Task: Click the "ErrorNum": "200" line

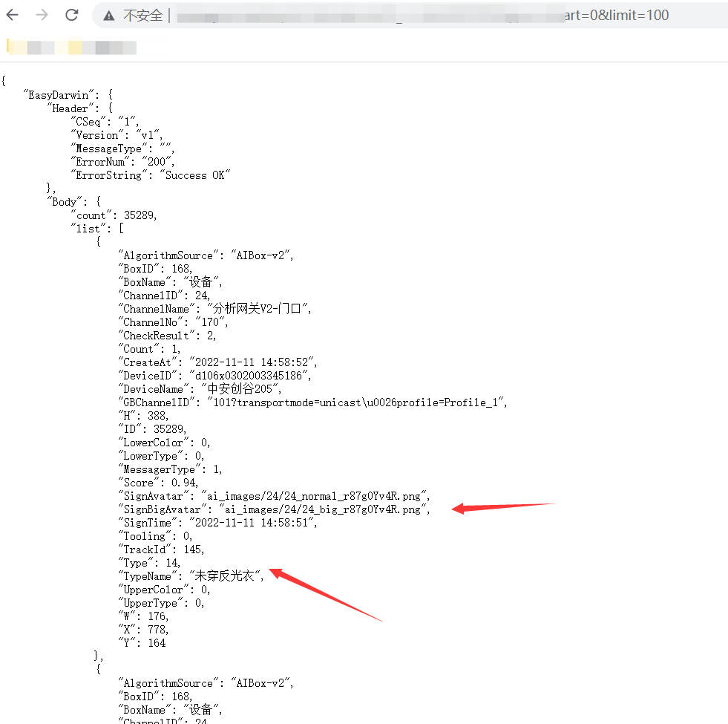Action: tap(122, 162)
